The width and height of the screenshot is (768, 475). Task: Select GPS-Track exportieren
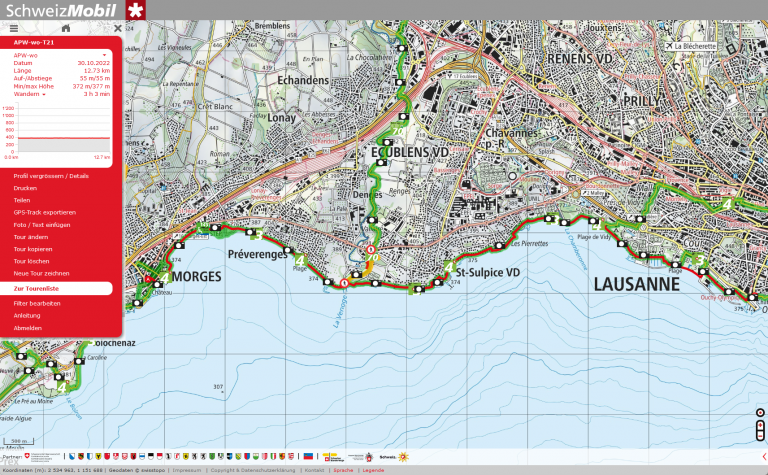[x=44, y=212]
